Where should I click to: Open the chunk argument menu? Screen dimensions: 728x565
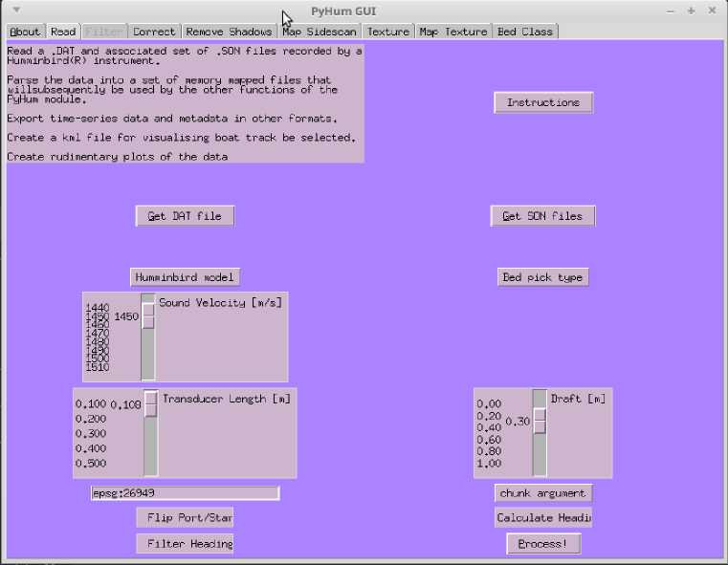click(542, 493)
